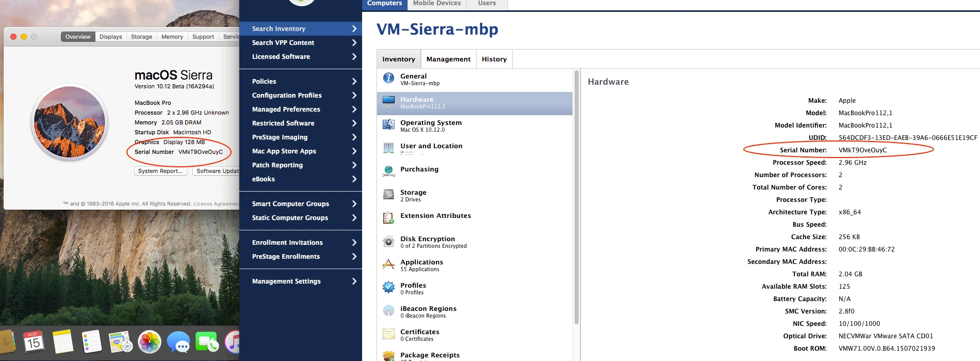Expand the Patch Reporting chevron

click(x=354, y=165)
